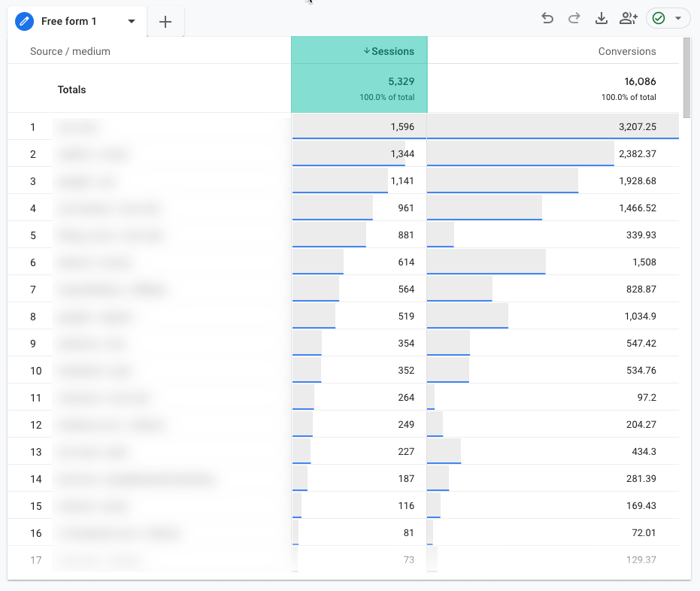Open the Free form 1 tab dropdown
Image resolution: width=700 pixels, height=591 pixels.
click(132, 21)
